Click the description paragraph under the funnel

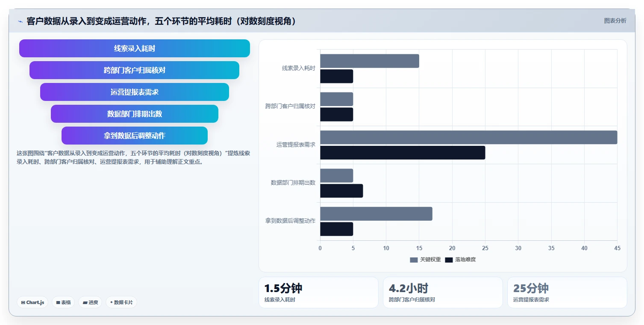[133, 157]
